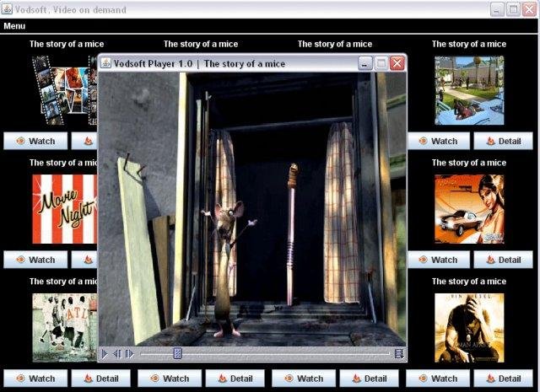Close the Vodsoft Player window

pyautogui.click(x=397, y=63)
